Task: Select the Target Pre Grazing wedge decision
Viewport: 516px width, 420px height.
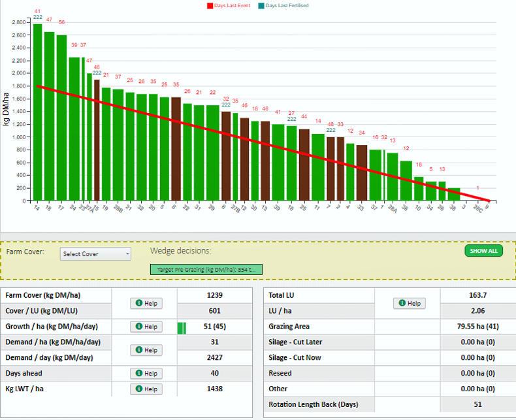Action: pos(206,269)
